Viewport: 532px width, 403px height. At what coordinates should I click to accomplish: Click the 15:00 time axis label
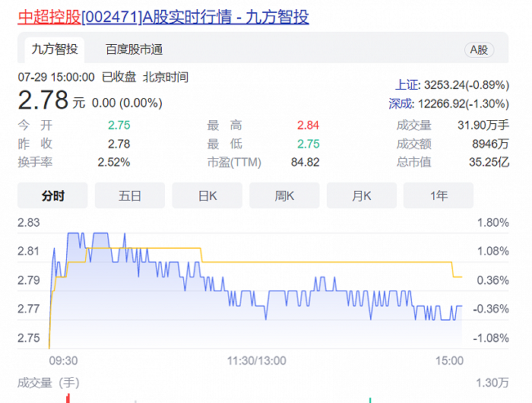click(x=450, y=360)
